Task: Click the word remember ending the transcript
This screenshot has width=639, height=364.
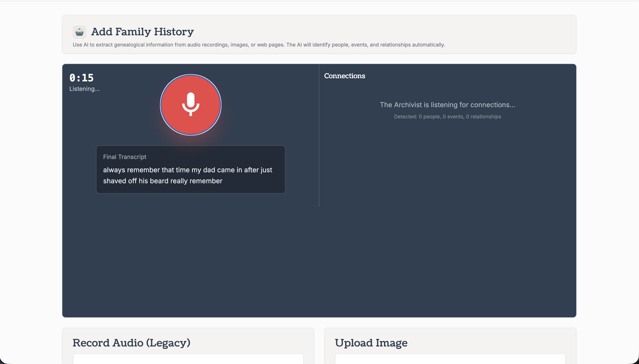Action: coord(206,181)
